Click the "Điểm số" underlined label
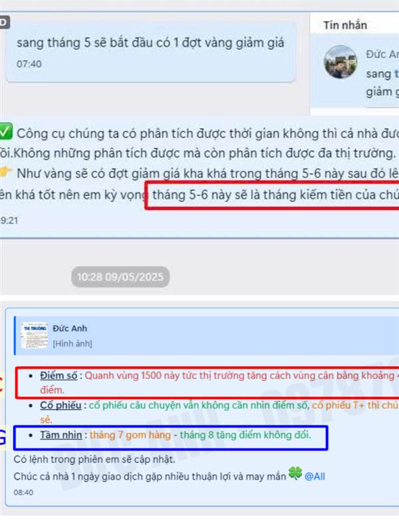Viewport: 399px width, 532px height. (59, 376)
